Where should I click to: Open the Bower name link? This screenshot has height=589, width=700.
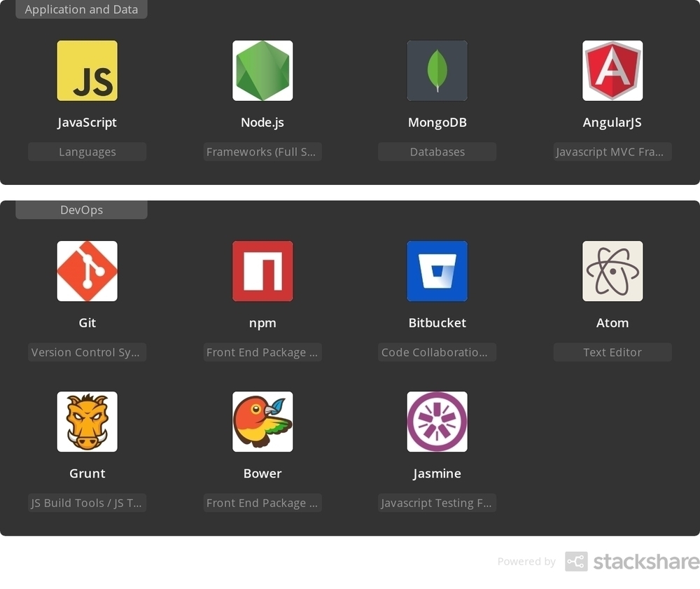pyautogui.click(x=262, y=473)
